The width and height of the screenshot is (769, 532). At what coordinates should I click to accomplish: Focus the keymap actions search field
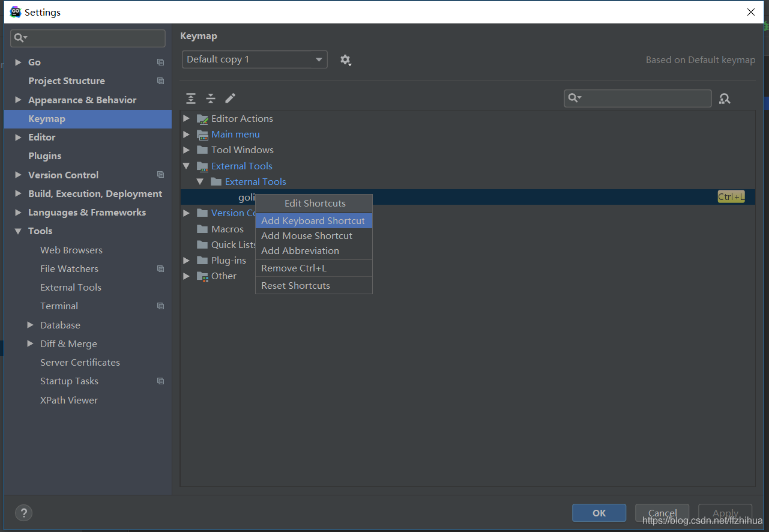pyautogui.click(x=642, y=98)
